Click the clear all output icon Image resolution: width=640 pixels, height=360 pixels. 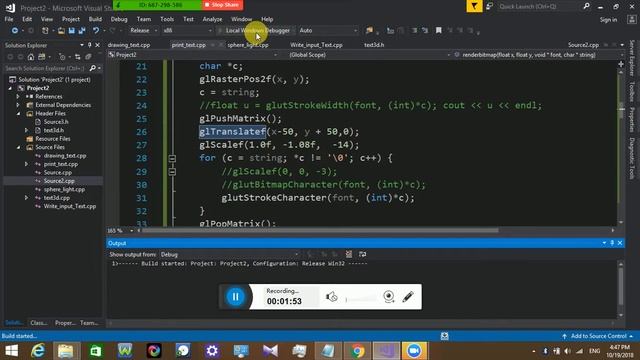tap(349, 254)
